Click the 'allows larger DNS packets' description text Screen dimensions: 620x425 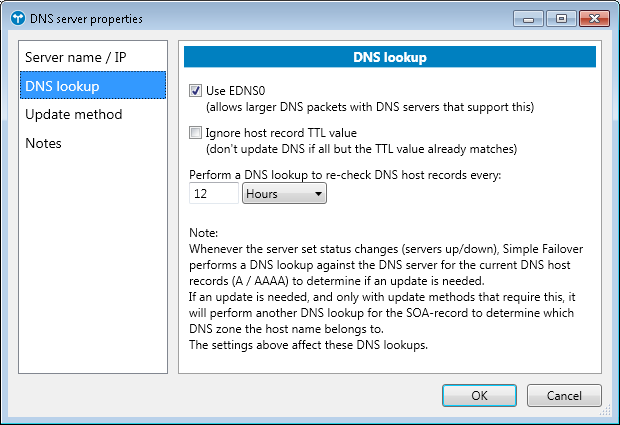coord(370,106)
